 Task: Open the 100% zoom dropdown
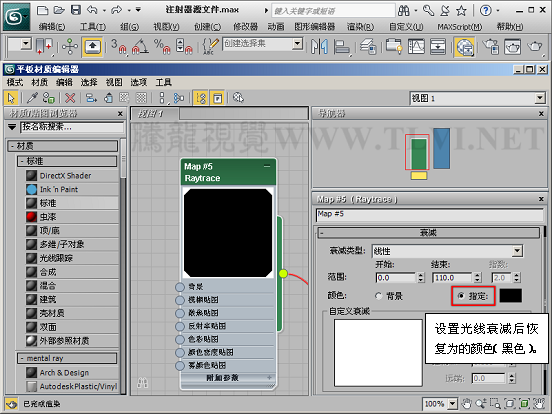tap(453, 404)
